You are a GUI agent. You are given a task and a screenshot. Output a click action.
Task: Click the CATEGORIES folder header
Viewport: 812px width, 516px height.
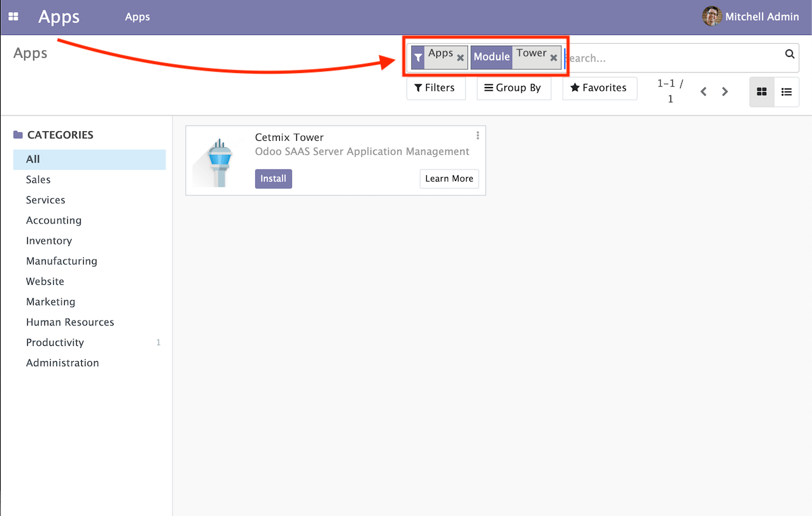(53, 135)
